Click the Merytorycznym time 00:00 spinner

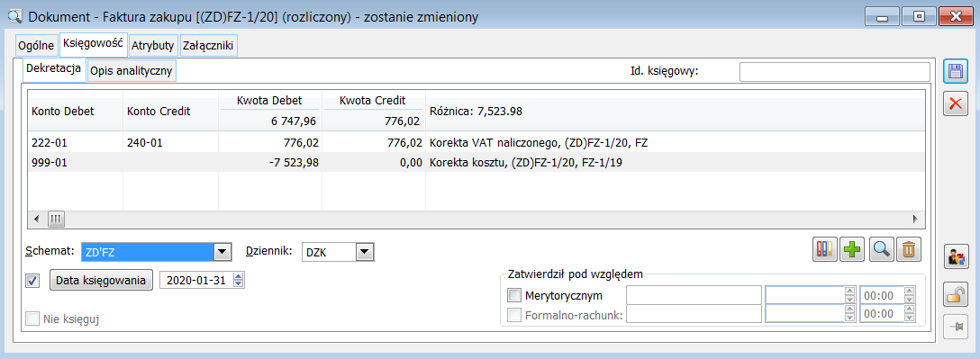click(x=910, y=295)
